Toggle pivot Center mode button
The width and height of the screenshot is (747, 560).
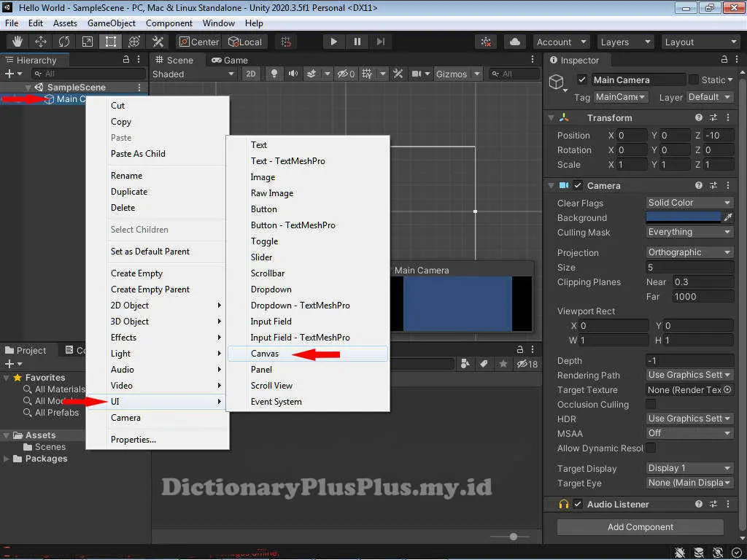(198, 42)
